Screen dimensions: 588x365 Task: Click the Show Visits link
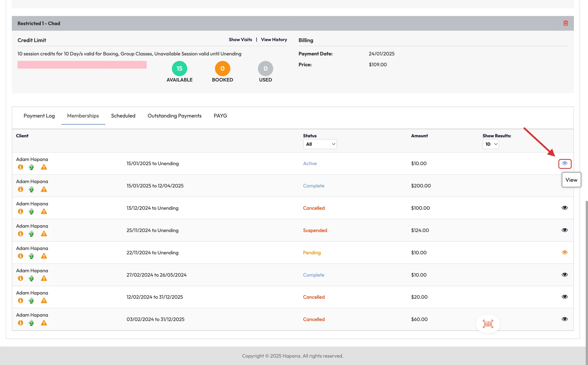(240, 40)
